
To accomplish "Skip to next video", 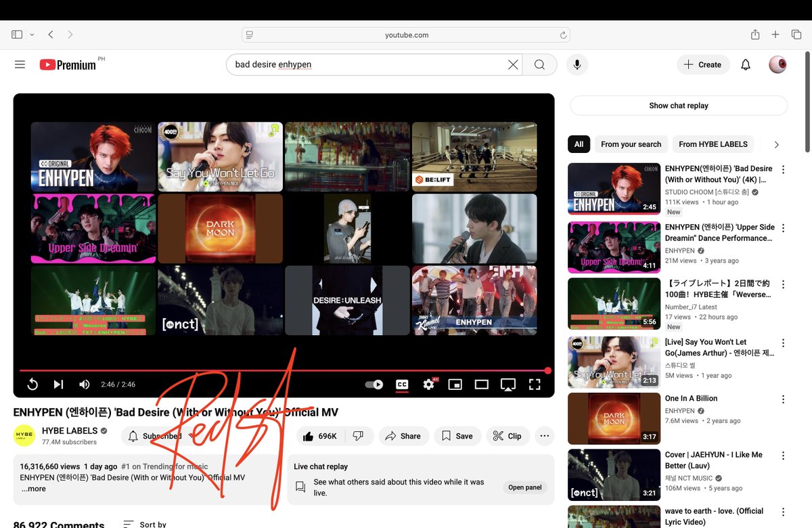I will click(59, 384).
